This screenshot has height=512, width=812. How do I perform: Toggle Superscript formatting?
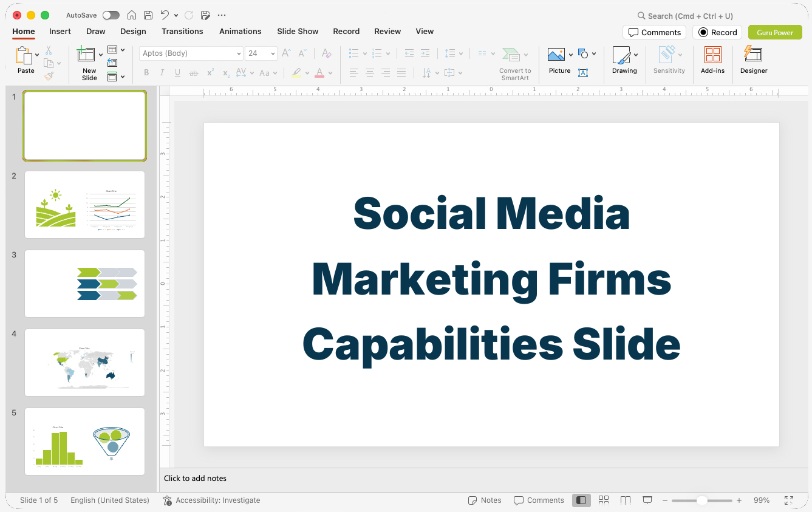210,73
